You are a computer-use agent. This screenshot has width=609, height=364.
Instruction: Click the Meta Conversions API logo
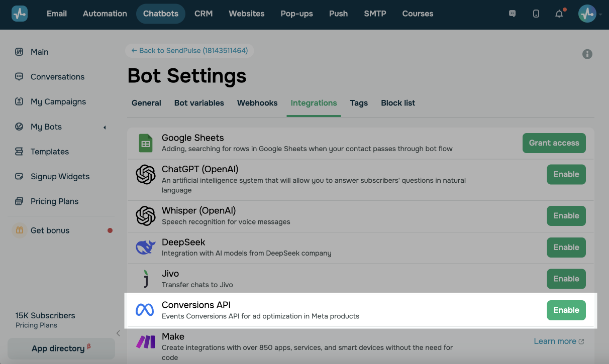tap(145, 310)
